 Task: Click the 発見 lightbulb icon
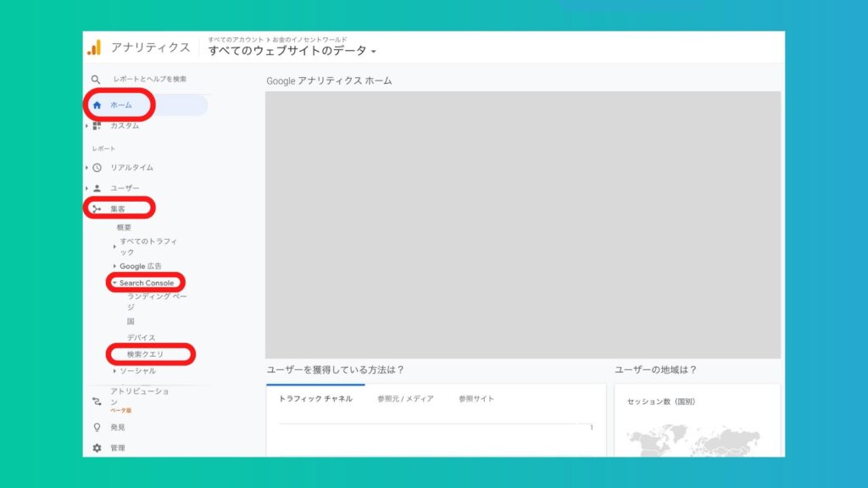(x=97, y=427)
